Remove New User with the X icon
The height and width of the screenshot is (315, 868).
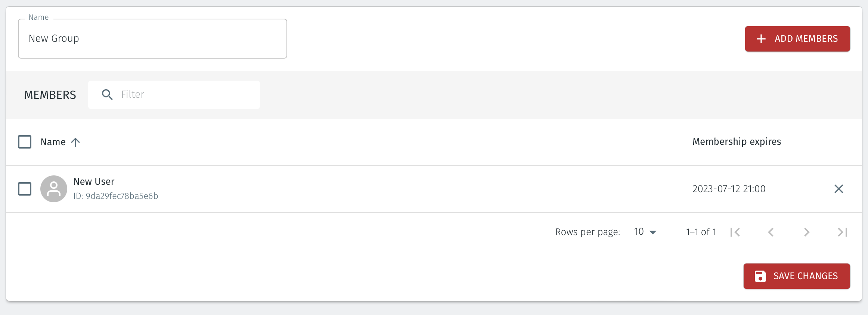point(839,189)
